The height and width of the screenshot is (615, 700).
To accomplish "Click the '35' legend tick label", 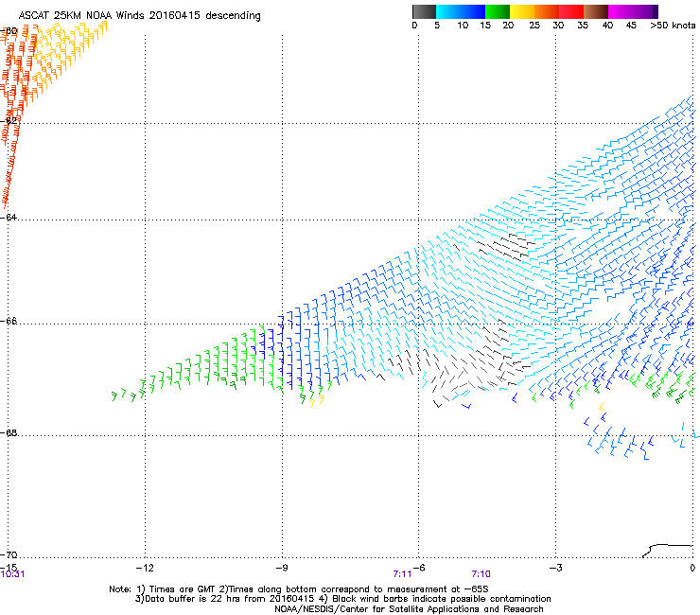I will point(583,26).
